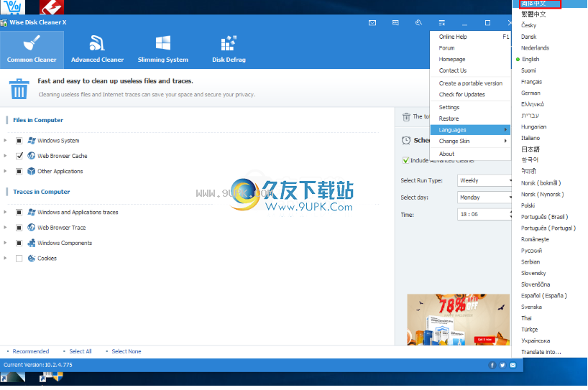Viewport: 588px width, 390px height.
Task: Uncheck Web Browser Cache checkbox
Action: [19, 156]
